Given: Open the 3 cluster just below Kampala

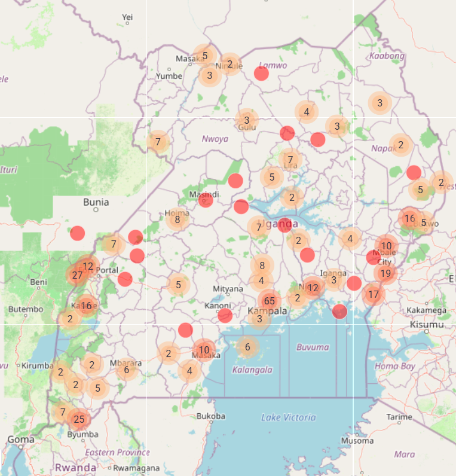Looking at the screenshot, I should pyautogui.click(x=259, y=319).
